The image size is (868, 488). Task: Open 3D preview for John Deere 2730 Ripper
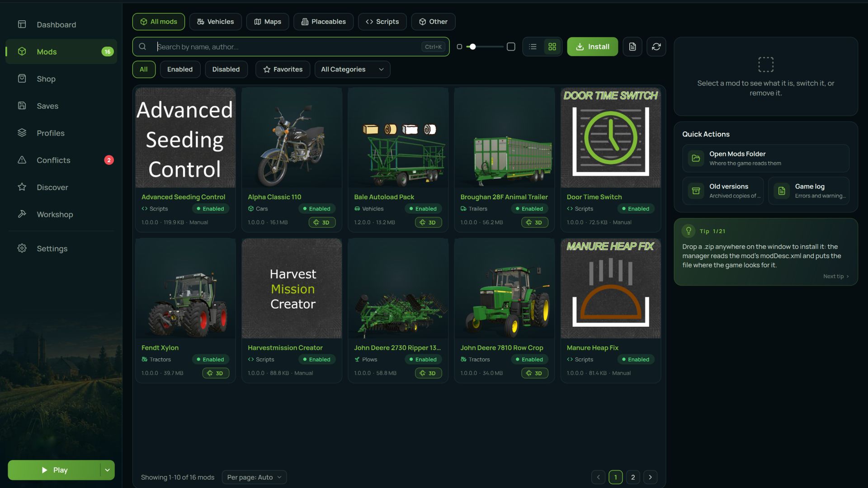(x=428, y=373)
